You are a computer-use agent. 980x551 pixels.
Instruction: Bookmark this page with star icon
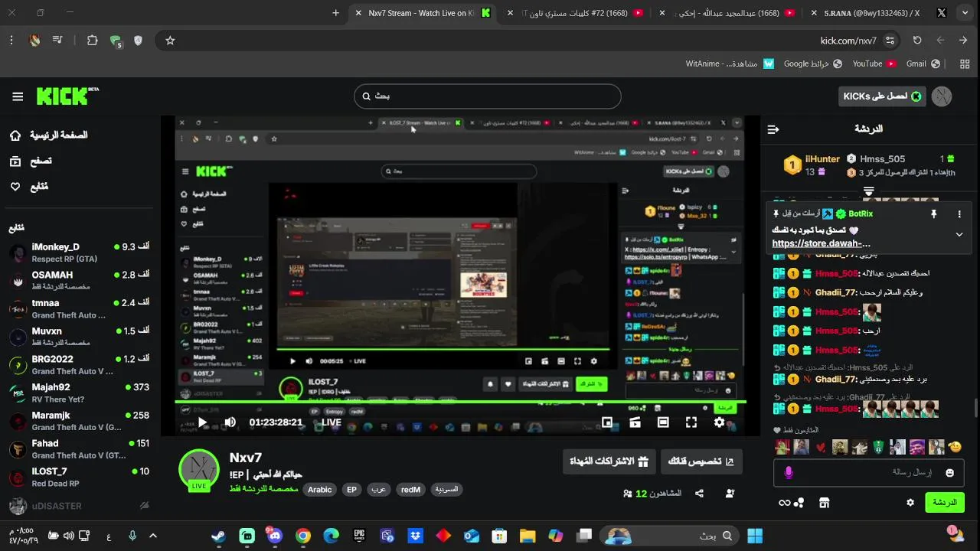[170, 41]
